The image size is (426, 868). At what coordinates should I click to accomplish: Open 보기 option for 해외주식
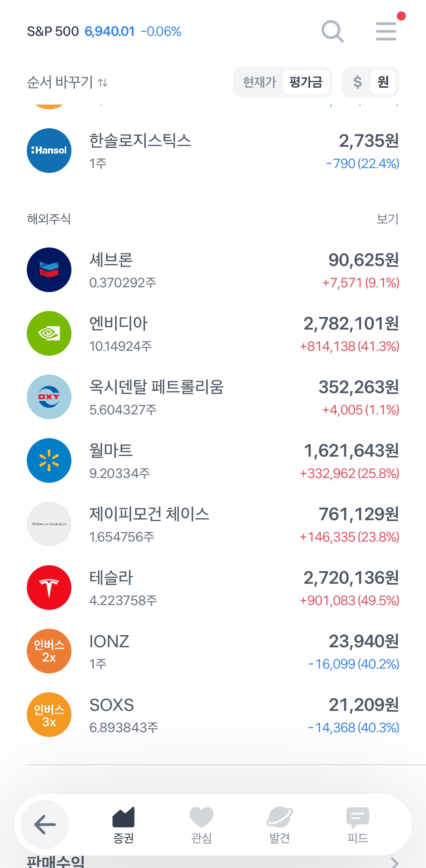[x=387, y=219]
